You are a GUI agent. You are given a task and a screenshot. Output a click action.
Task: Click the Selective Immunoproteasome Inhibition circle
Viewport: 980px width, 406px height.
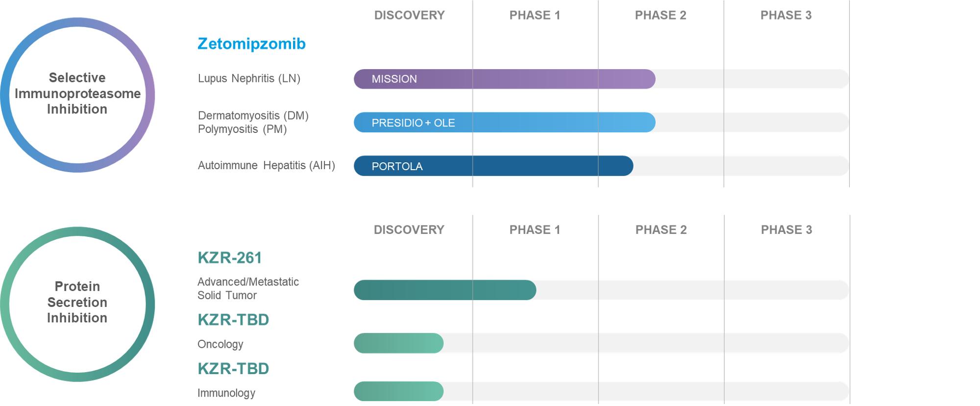[x=77, y=94]
